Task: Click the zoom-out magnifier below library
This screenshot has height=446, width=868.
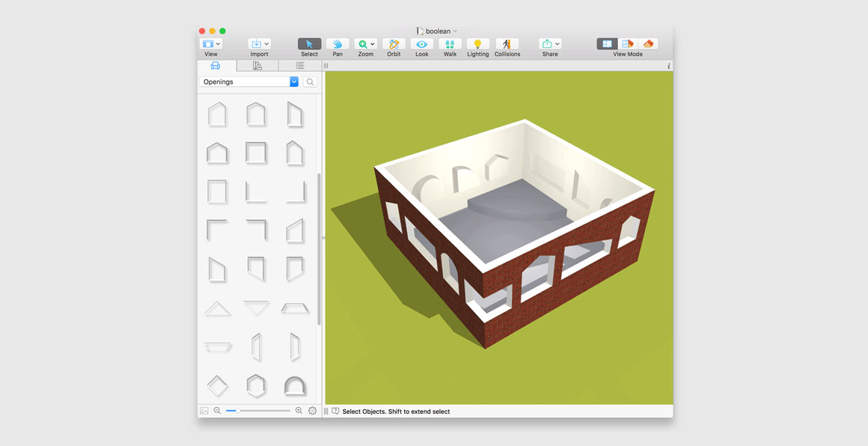Action: point(217,411)
